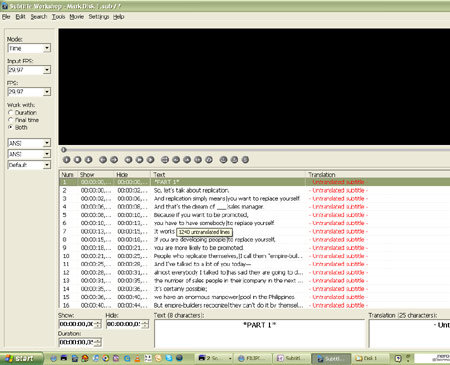Click the Translation column header
The height and width of the screenshot is (365, 450).
[378, 174]
